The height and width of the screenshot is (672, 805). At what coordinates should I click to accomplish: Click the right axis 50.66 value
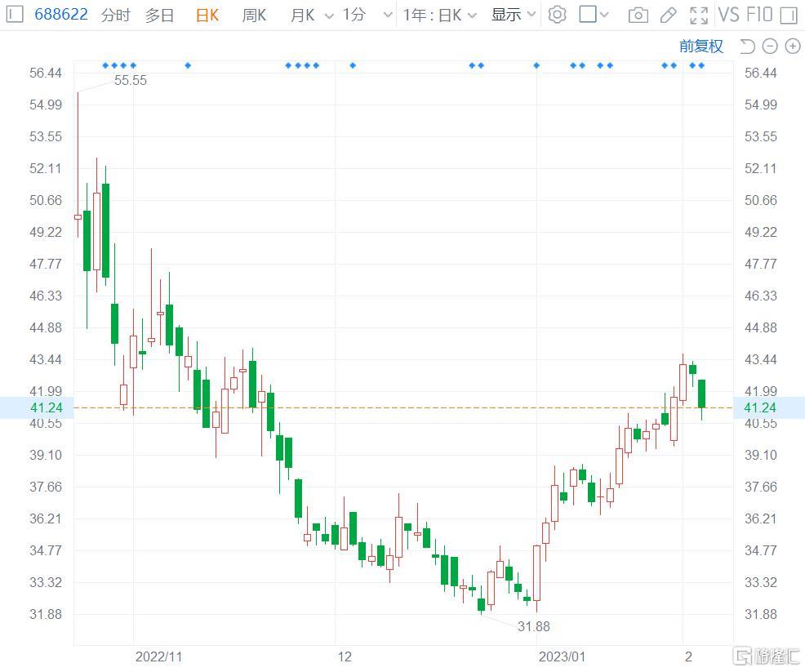761,200
